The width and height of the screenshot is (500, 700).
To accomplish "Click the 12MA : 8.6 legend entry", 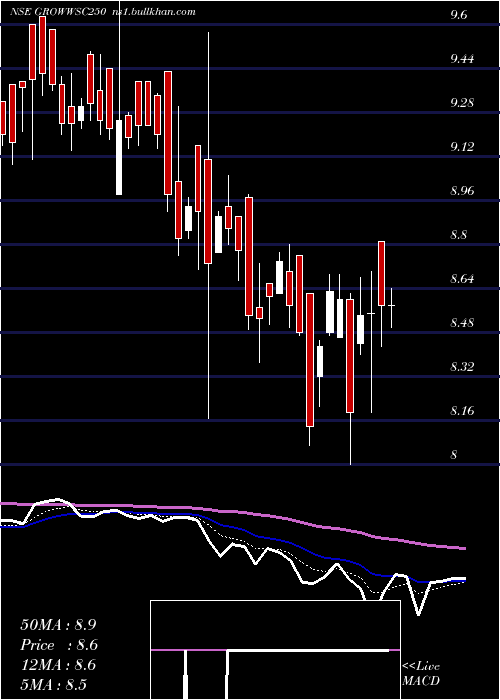I will [58, 665].
